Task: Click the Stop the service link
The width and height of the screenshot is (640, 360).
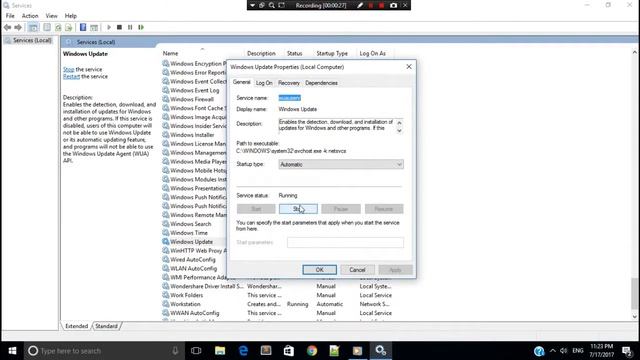Action: click(69, 69)
